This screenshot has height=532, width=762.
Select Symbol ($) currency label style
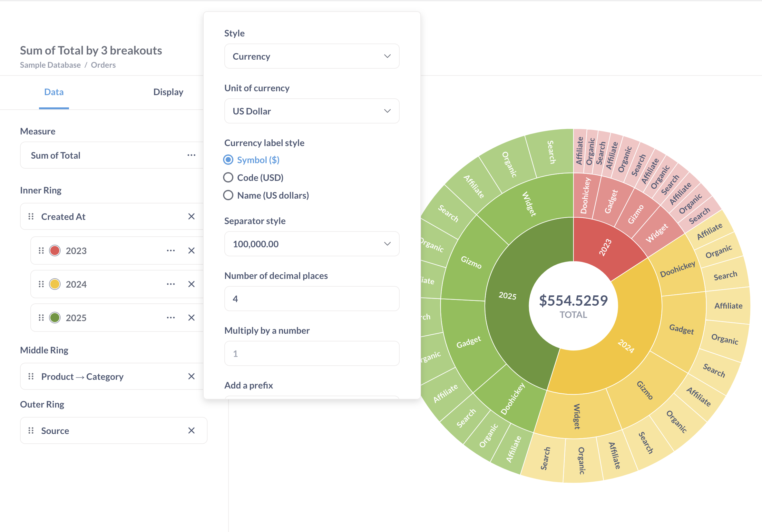228,160
